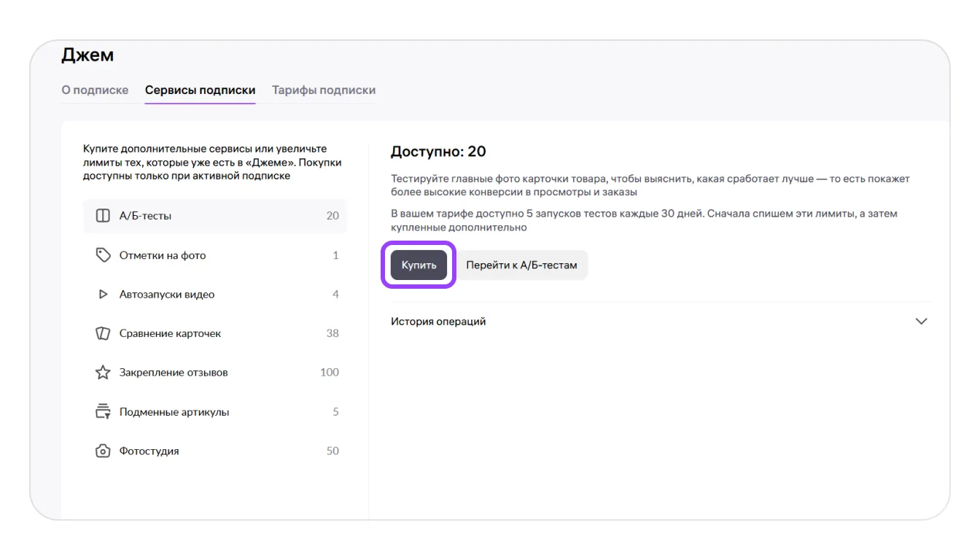This screenshot has width=980, height=560.
Task: Click the camera icon for Фотостудия
Action: 103,451
